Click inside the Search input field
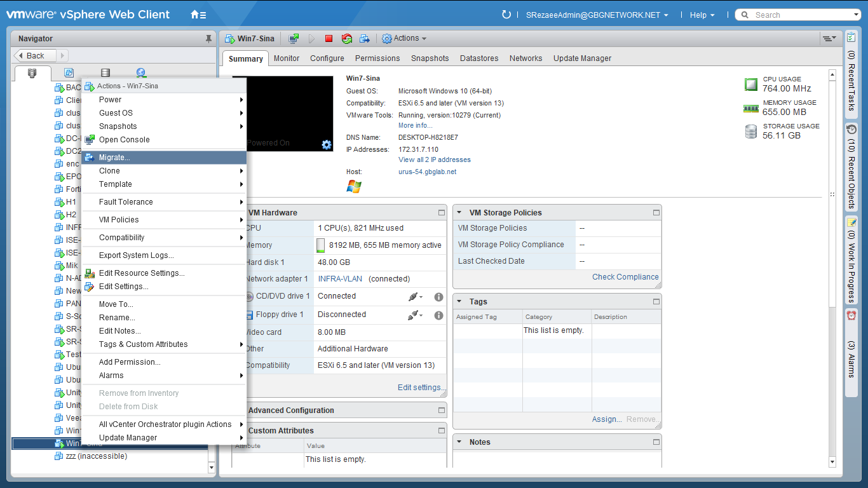 pyautogui.click(x=801, y=15)
